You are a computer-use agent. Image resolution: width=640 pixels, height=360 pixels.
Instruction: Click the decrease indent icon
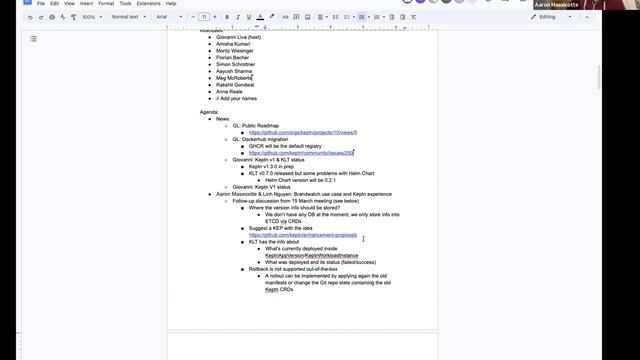[391, 17]
